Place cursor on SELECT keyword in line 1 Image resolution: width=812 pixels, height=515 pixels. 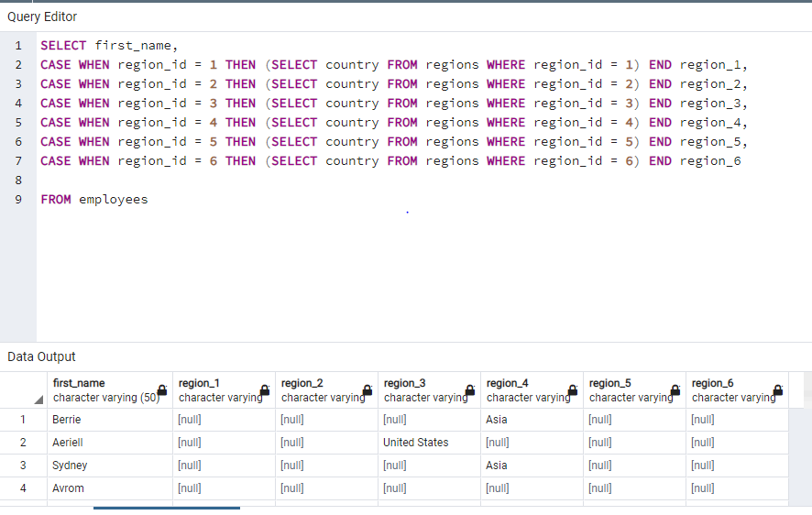pyautogui.click(x=63, y=46)
